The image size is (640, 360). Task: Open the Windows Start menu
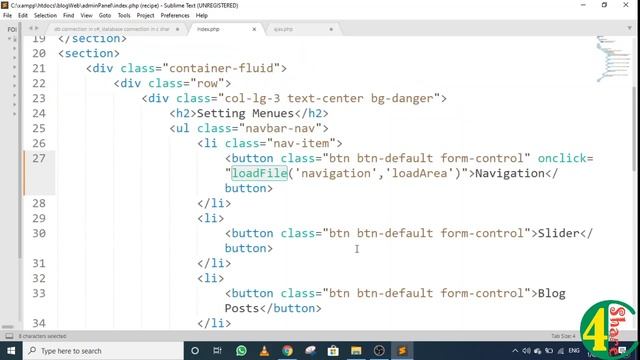point(11,351)
